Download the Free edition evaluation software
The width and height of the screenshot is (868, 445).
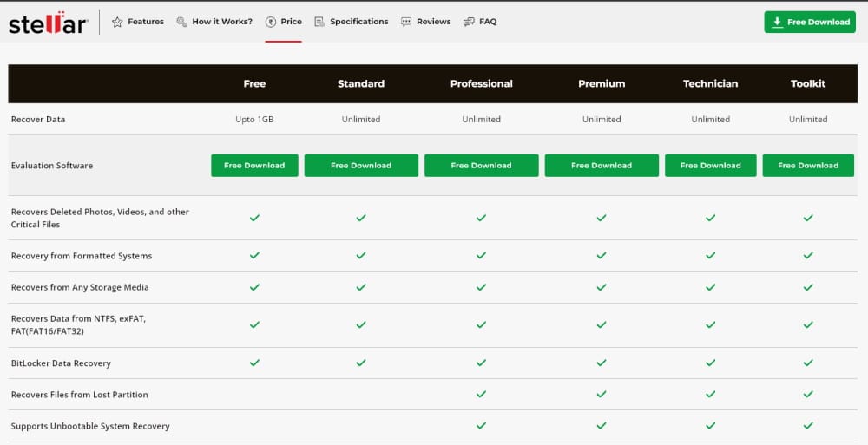click(x=254, y=166)
